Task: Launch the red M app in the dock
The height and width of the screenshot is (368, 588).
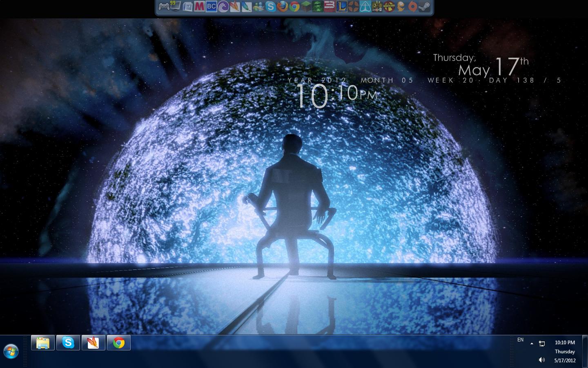Action: tap(199, 7)
